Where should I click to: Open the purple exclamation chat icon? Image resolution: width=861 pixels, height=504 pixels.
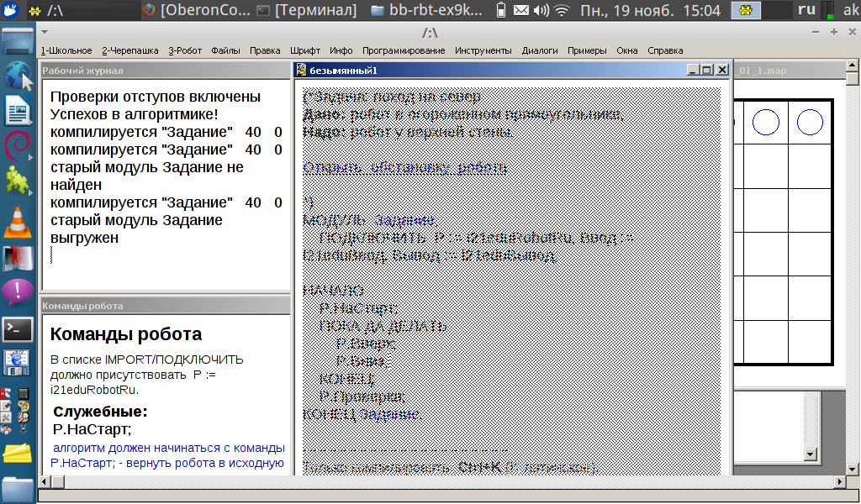coord(17,292)
